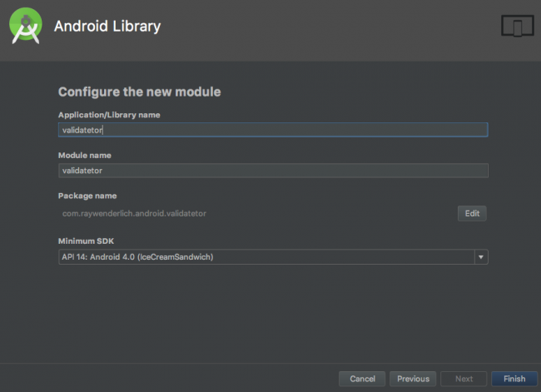Click the phone and tablet form-factor icon
Screen dimensions: 541x392
pyautogui.click(x=517, y=26)
